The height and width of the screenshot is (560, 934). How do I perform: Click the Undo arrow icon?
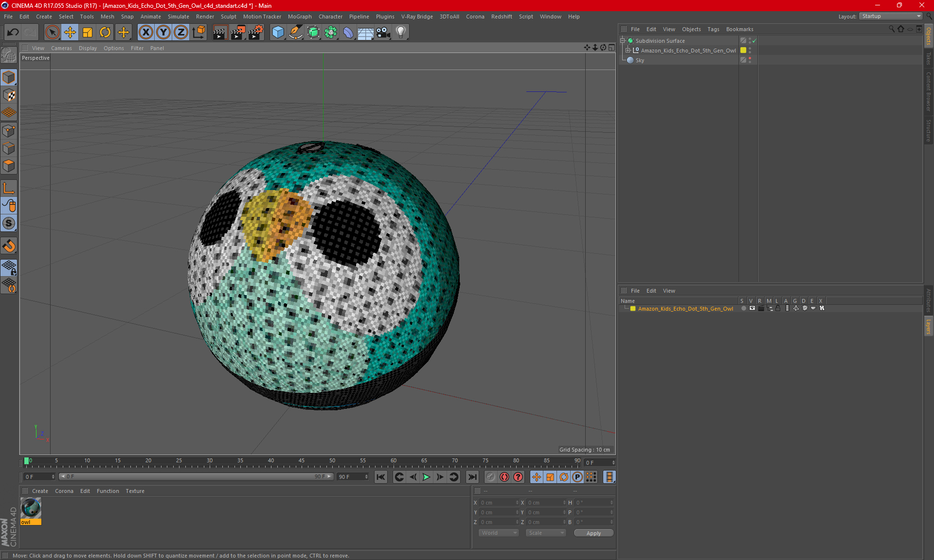tap(13, 33)
